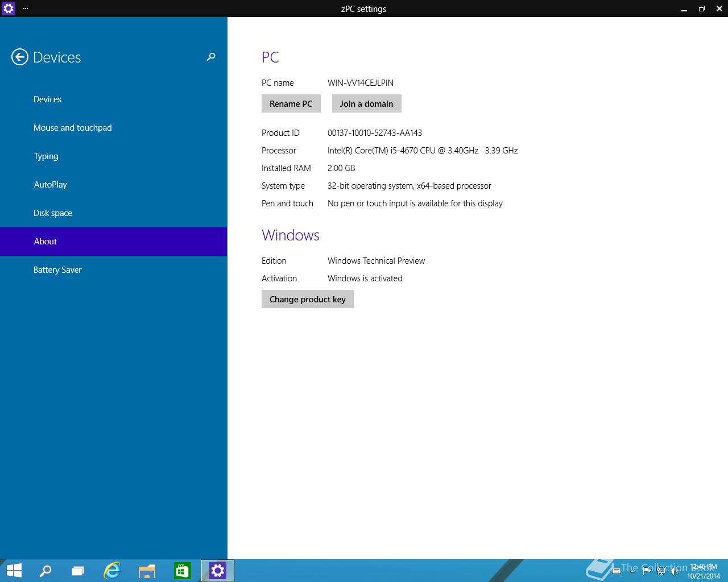Click the Join a domain button
The width and height of the screenshot is (728, 582).
[x=367, y=103]
